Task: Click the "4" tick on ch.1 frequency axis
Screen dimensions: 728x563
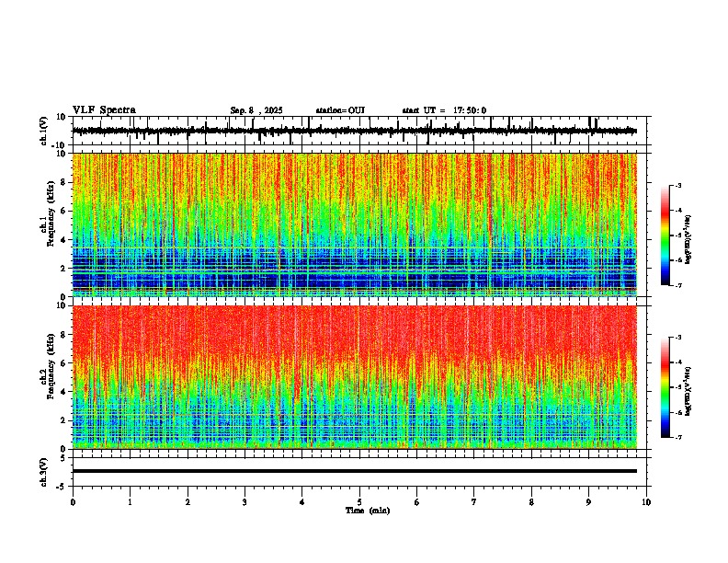Action: point(64,240)
